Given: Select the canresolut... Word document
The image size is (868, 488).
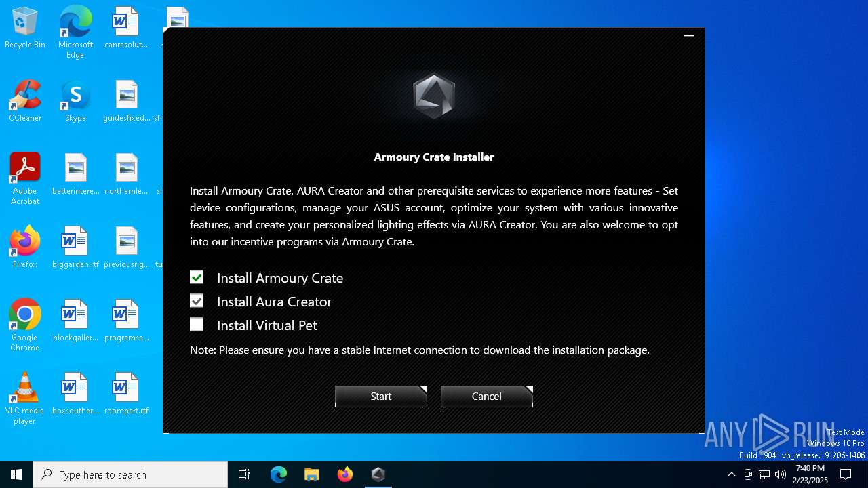Looking at the screenshot, I should [126, 28].
